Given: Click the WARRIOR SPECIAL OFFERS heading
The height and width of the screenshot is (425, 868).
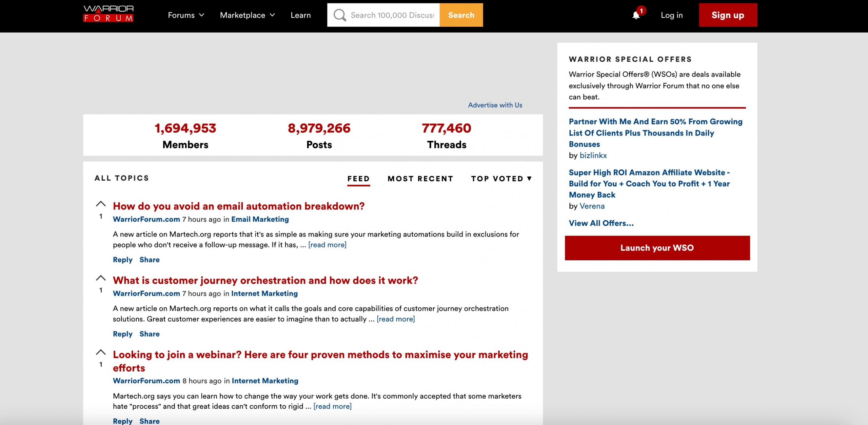Looking at the screenshot, I should [630, 59].
